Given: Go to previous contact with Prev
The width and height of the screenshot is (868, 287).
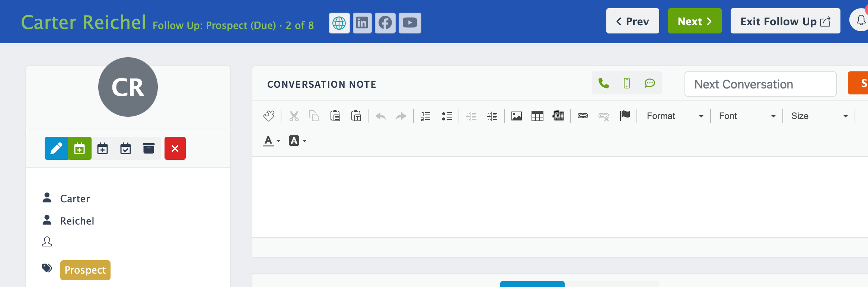Looking at the screenshot, I should tap(632, 21).
